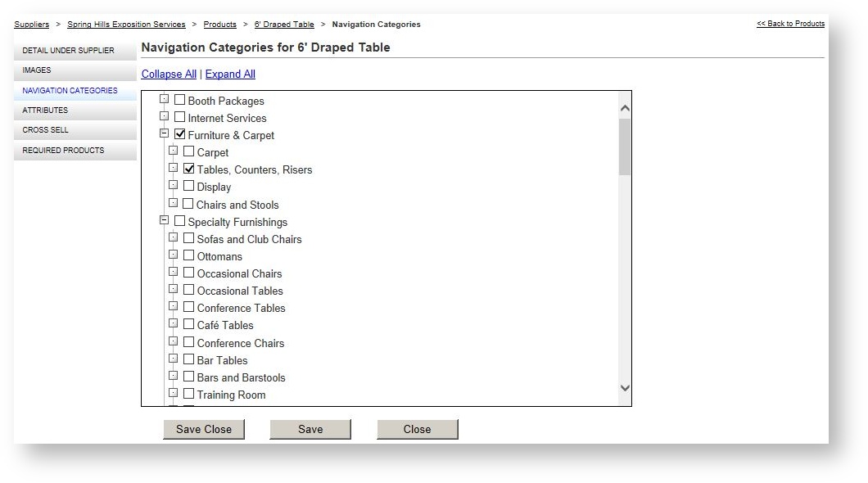Return via Back to Products link

coord(790,24)
